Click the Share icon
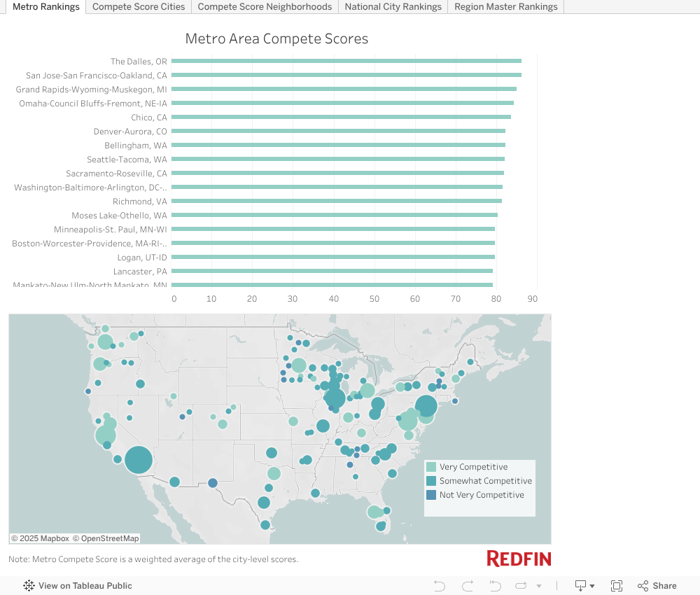Viewport: 700px width, 595px height. pyautogui.click(x=657, y=586)
